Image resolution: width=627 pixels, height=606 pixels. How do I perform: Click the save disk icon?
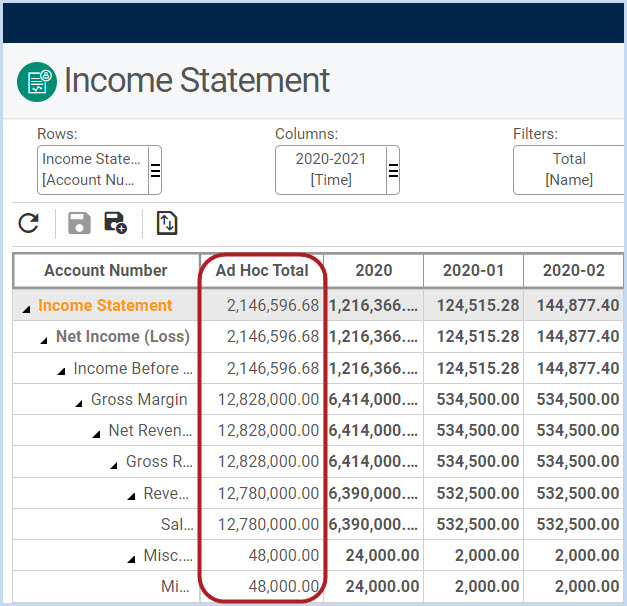[x=79, y=223]
